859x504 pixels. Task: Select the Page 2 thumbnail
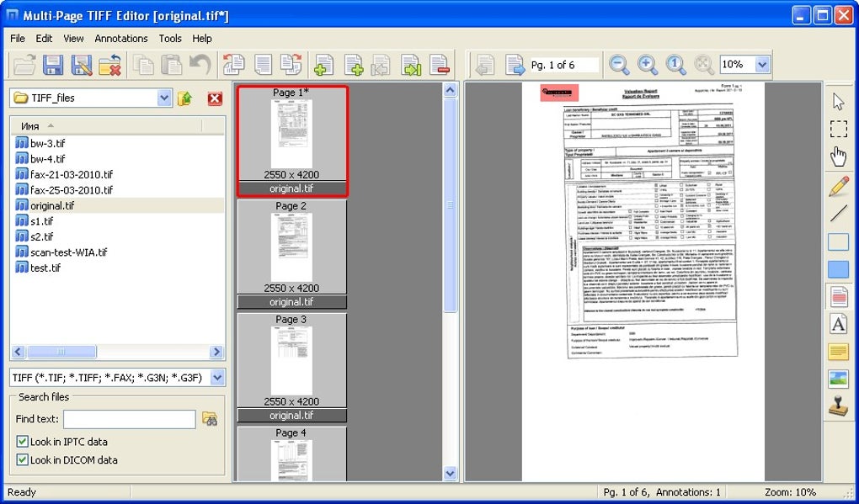point(292,254)
